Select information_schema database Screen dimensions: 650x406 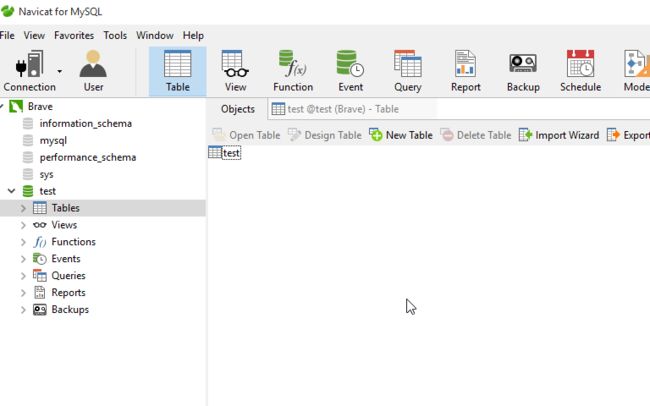86,124
